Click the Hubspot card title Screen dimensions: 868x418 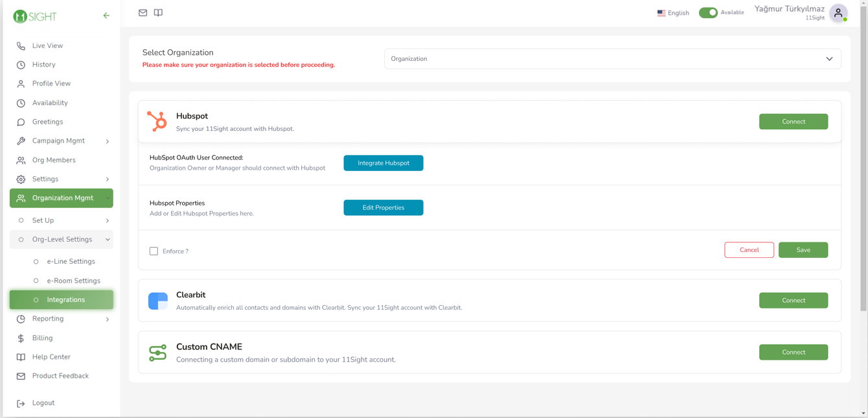coord(192,116)
